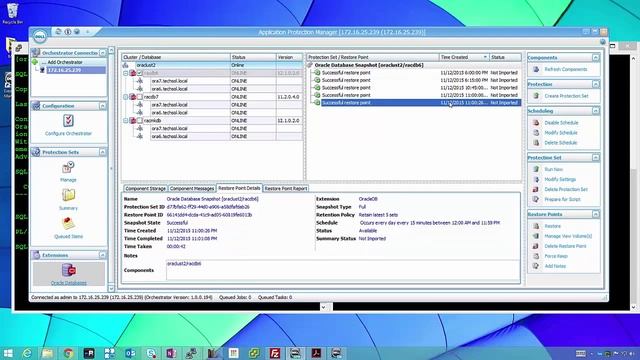Click the Force Keep link
Image resolution: width=640 pixels, height=360 pixels.
(556, 256)
